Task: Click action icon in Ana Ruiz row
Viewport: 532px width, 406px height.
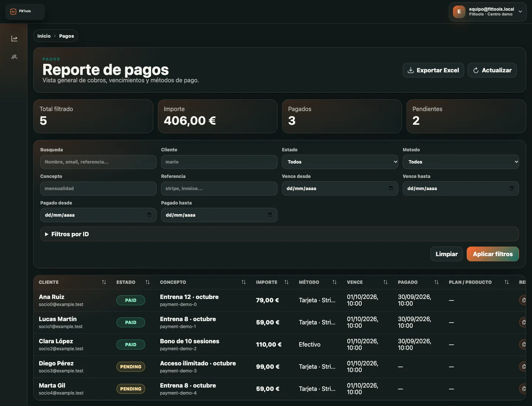Action: [x=523, y=300]
